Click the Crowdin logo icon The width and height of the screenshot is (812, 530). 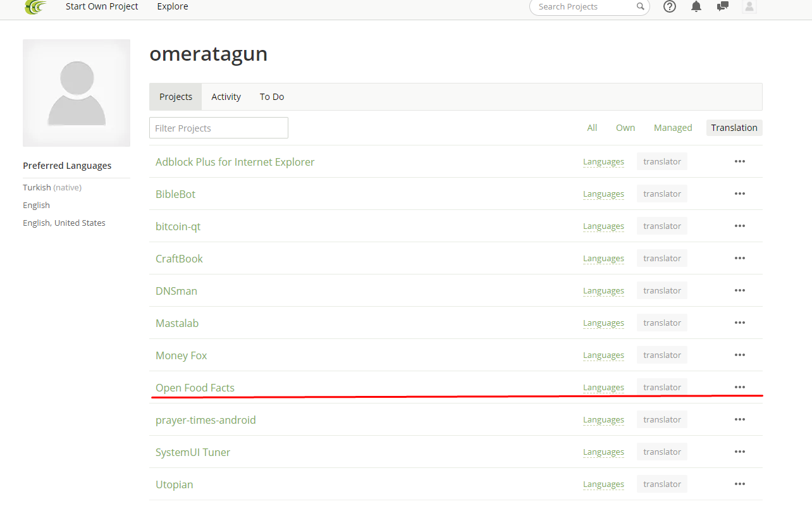[35, 7]
